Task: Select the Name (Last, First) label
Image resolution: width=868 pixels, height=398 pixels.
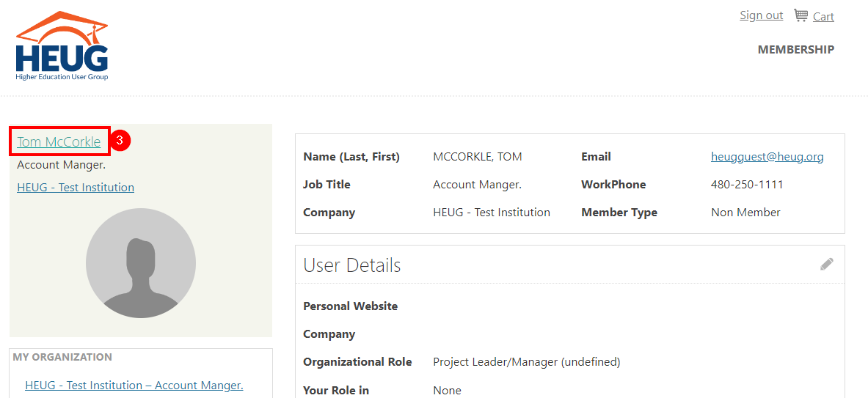Action: [351, 157]
